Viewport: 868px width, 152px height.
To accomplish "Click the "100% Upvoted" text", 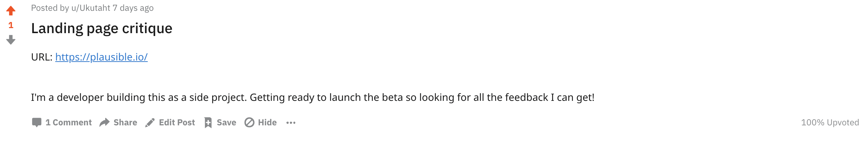I will point(830,122).
